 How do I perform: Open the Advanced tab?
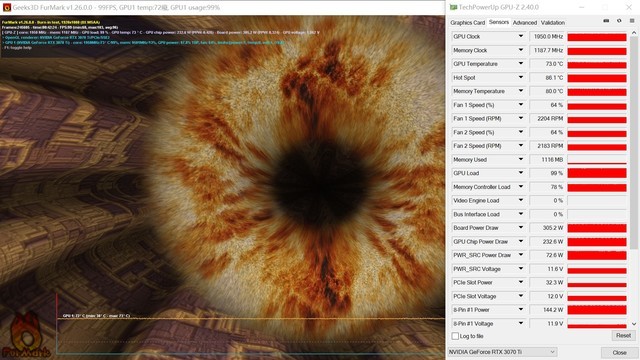click(x=525, y=22)
